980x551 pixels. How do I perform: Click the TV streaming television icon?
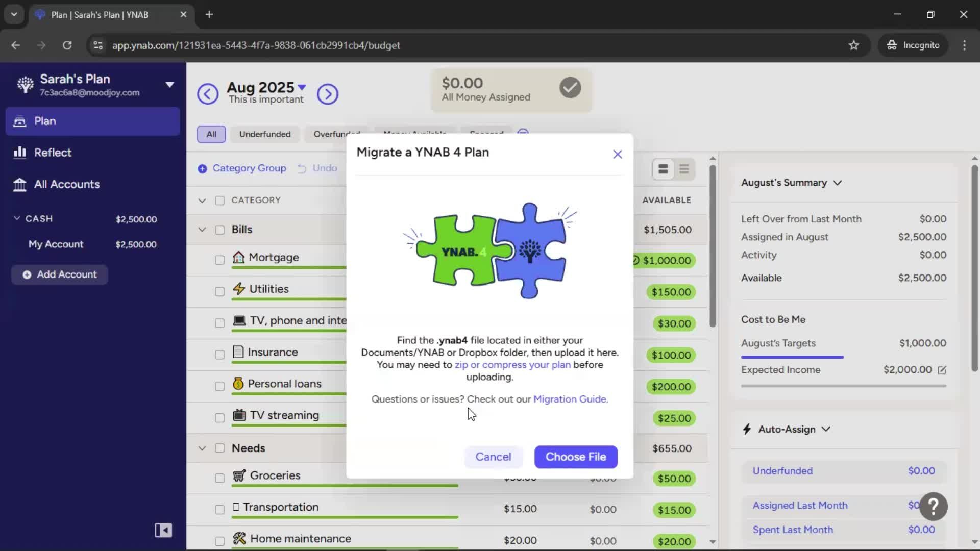click(239, 415)
